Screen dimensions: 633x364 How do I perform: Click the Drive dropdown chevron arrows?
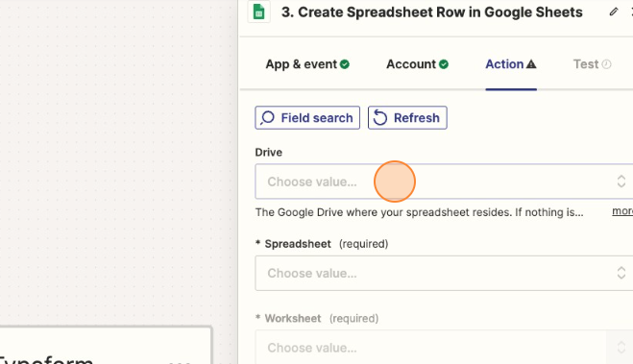coord(621,182)
